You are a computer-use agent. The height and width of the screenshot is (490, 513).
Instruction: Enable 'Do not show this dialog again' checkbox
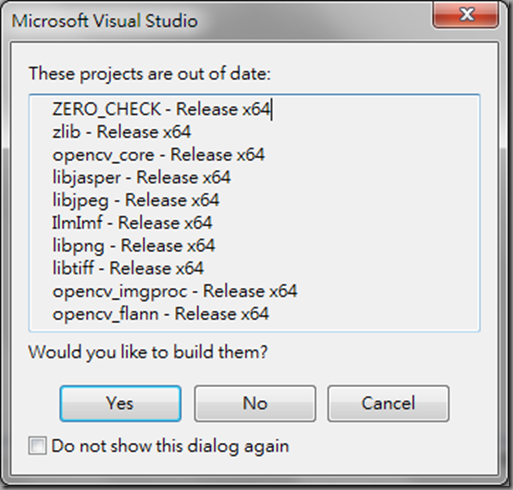click(37, 446)
